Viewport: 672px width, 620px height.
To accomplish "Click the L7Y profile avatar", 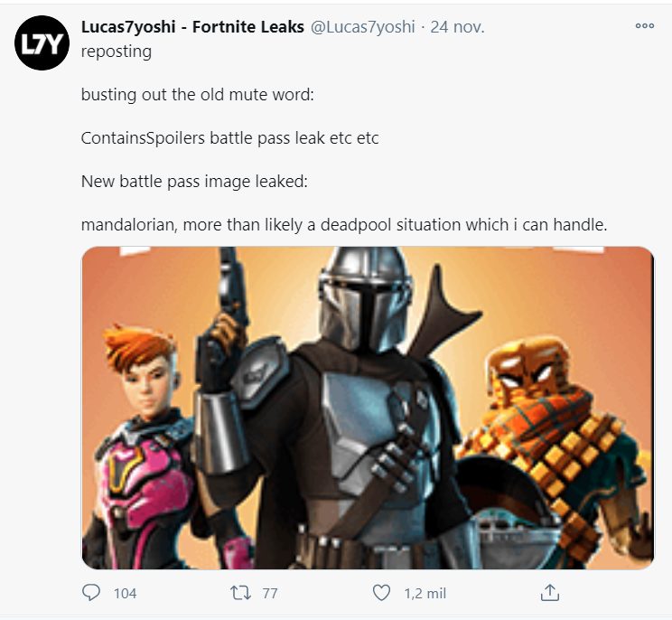I will [42, 42].
